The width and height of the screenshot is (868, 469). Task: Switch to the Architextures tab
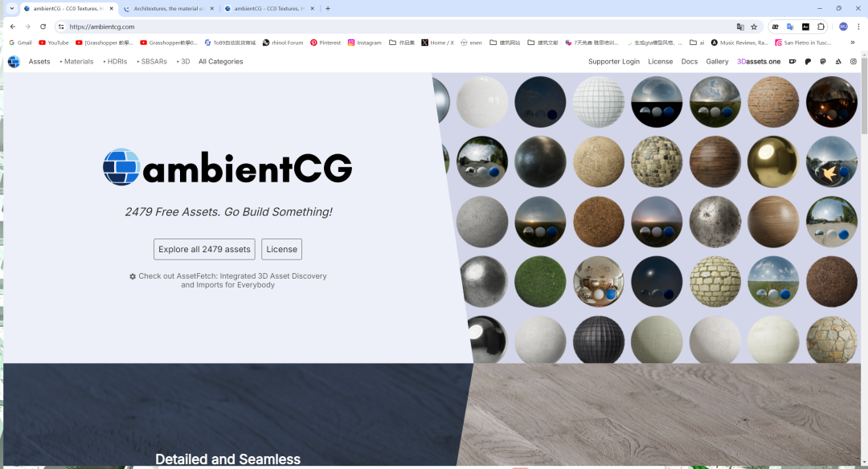[169, 8]
